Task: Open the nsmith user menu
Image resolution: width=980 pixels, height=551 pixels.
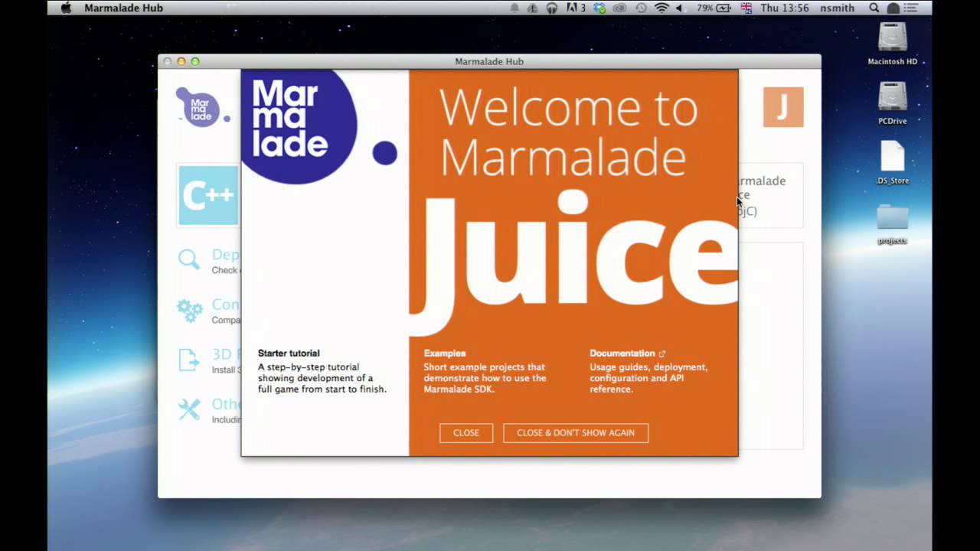Action: pos(837,8)
